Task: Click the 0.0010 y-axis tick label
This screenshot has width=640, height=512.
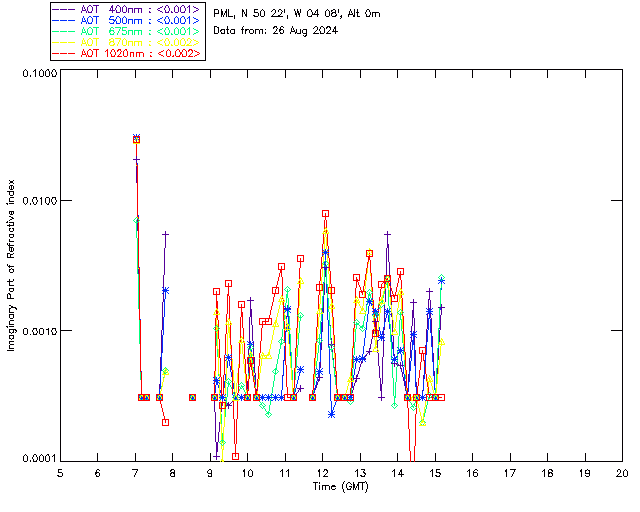Action: (x=40, y=330)
